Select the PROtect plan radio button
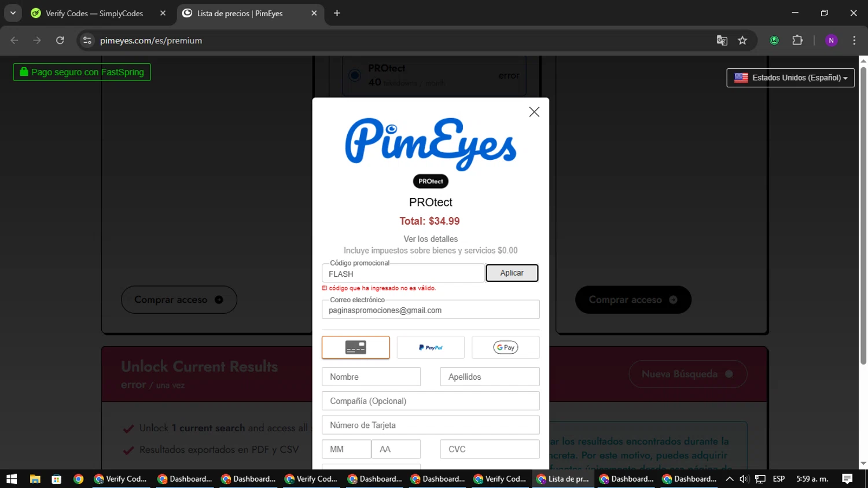The height and width of the screenshot is (488, 868). (x=355, y=75)
